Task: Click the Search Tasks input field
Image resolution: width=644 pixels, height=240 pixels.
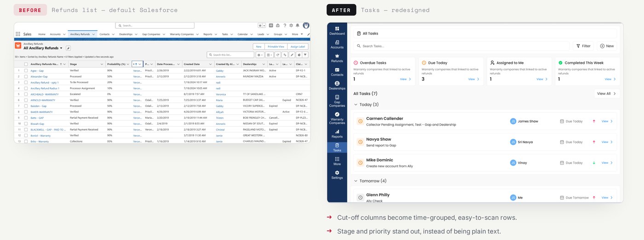Action: 461,46
